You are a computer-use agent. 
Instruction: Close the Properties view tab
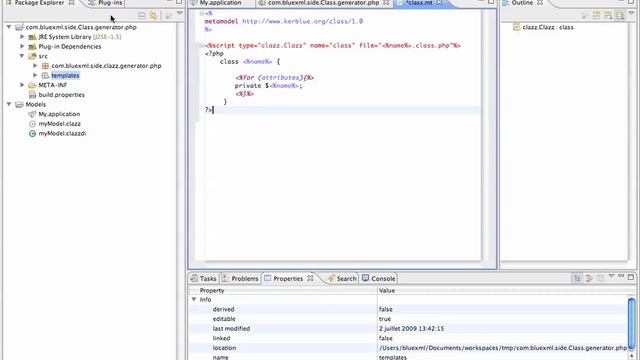click(x=310, y=278)
